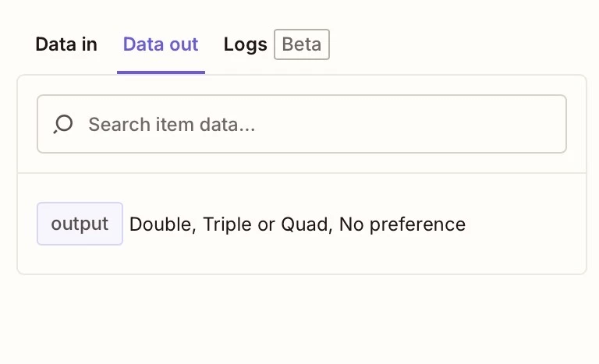This screenshot has height=364, width=599.
Task: Switch to the Data in tab
Action: pos(66,44)
